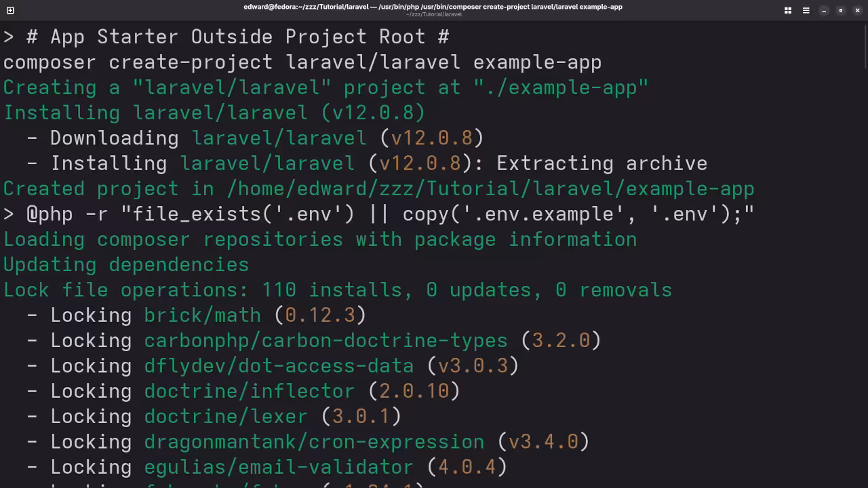Click the 'composer create-project laravel/laravel example-app' command
The width and height of the screenshot is (868, 488).
tap(302, 62)
